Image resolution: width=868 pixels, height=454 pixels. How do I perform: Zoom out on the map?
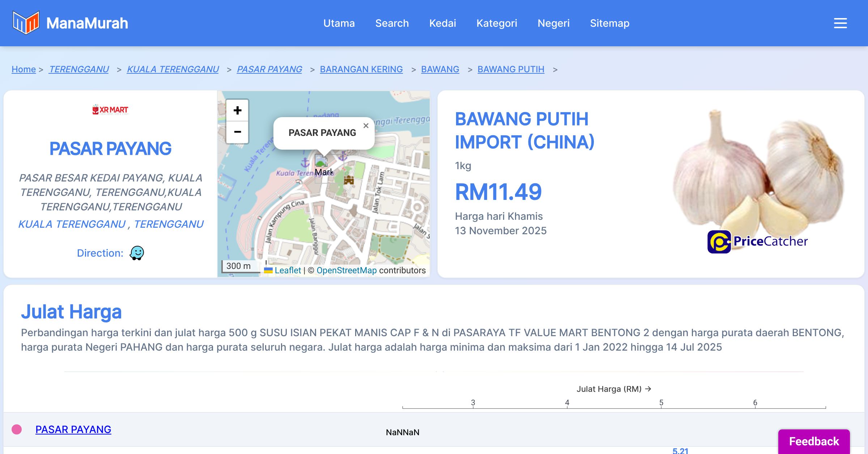click(x=237, y=132)
